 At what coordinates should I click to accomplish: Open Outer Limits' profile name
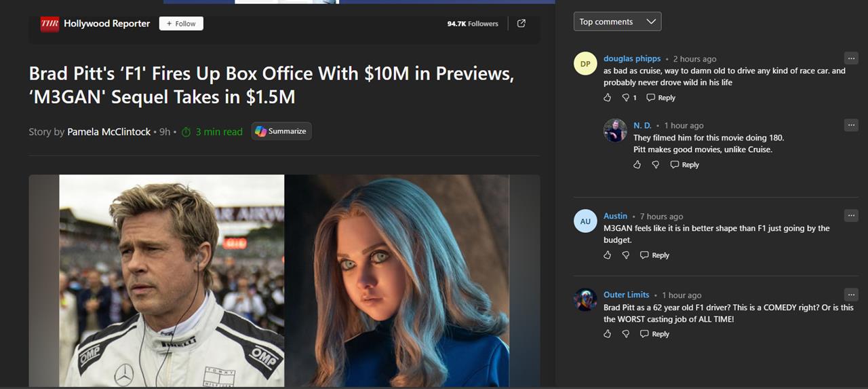point(627,295)
